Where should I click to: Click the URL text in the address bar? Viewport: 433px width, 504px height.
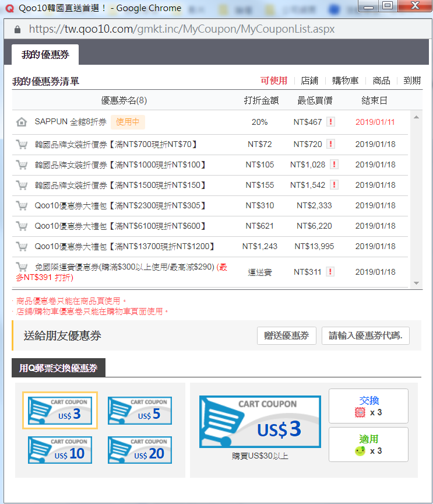(x=182, y=29)
